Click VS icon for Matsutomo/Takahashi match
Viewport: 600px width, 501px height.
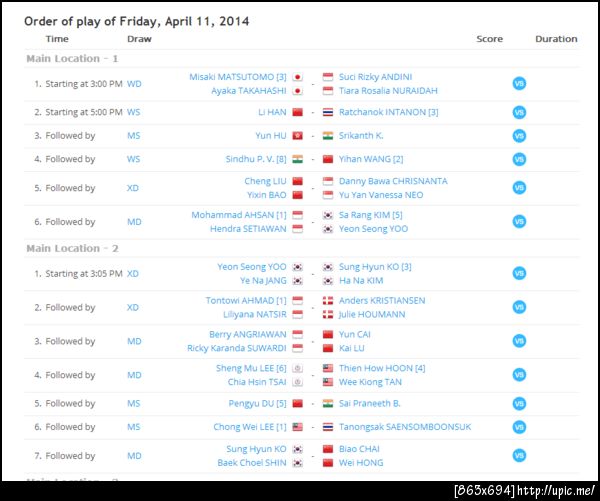pyautogui.click(x=518, y=83)
